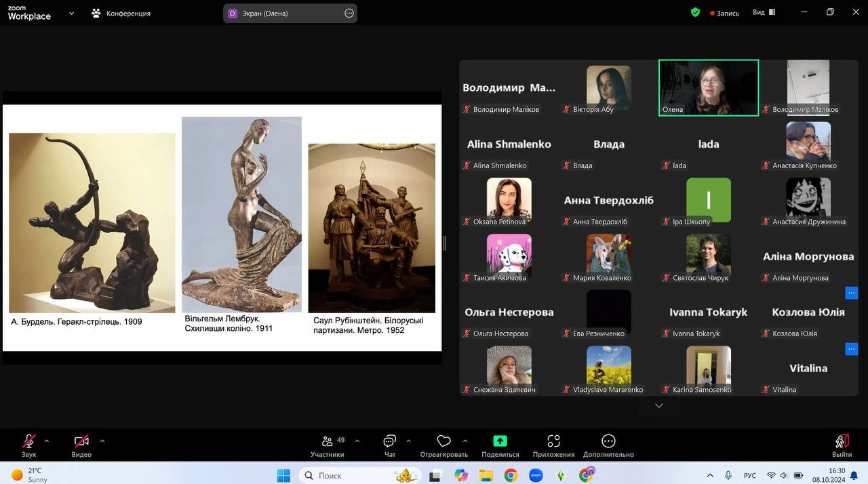Open the Вид view menu
868x484 pixels.
(x=763, y=13)
